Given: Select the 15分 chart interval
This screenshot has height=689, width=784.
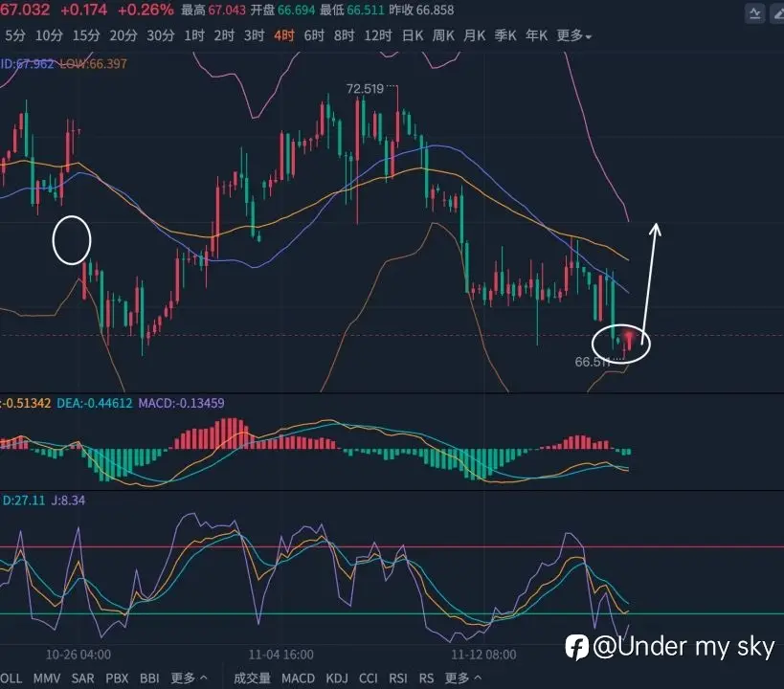Looking at the screenshot, I should [86, 35].
